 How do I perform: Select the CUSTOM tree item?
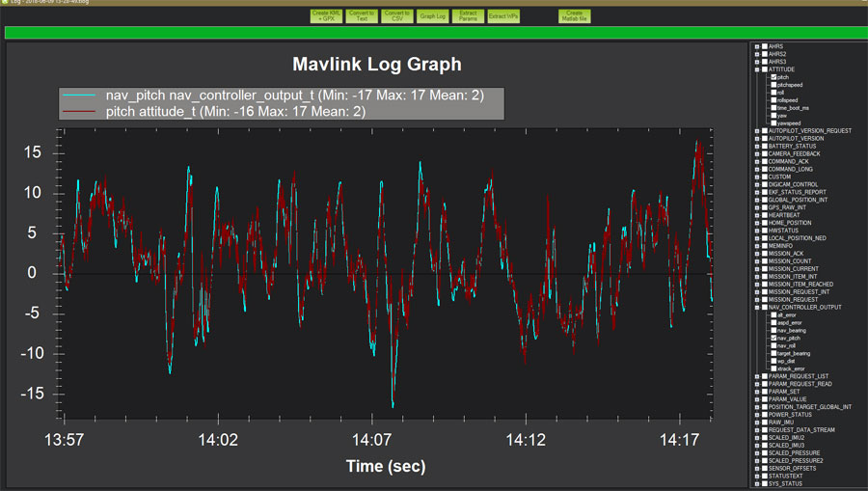pos(779,177)
